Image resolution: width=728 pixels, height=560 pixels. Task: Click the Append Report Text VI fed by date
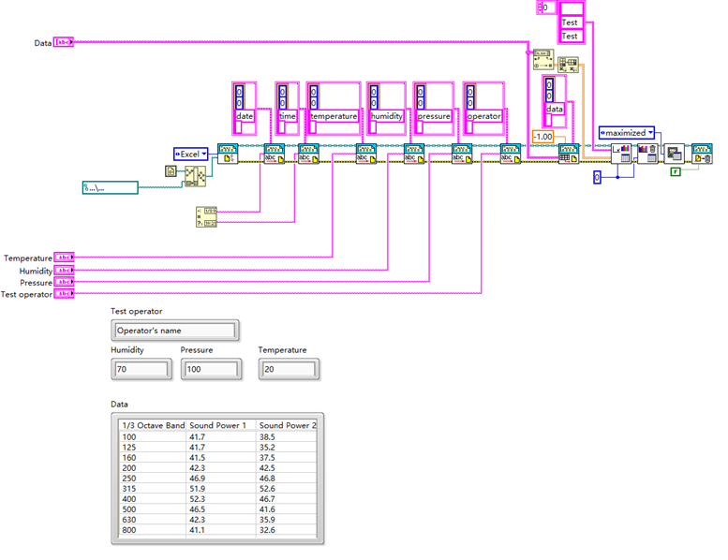pyautogui.click(x=274, y=154)
